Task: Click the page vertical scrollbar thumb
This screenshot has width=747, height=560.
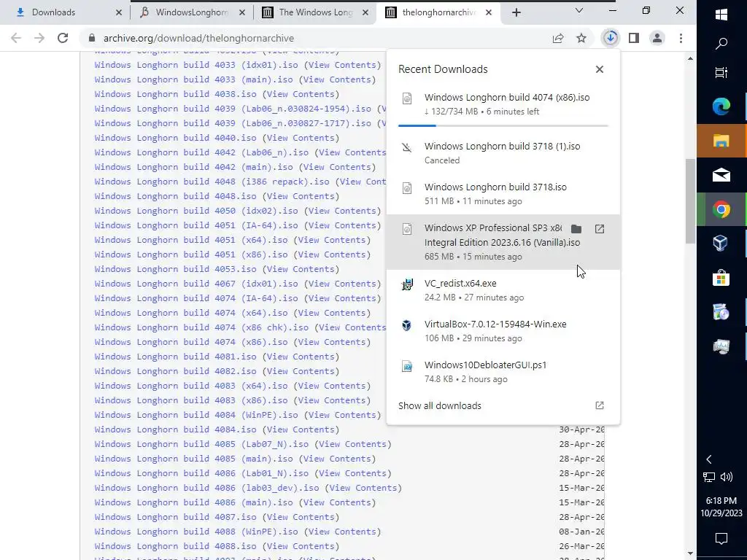Action: pyautogui.click(x=690, y=201)
